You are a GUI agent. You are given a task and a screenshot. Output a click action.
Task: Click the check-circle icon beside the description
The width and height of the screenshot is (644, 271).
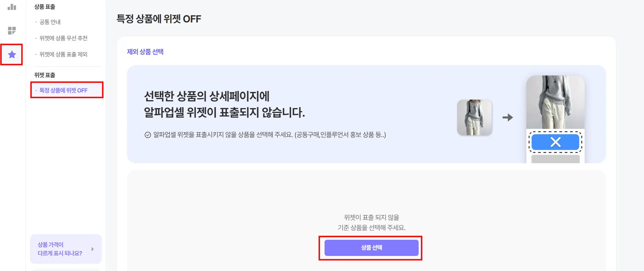[x=147, y=135]
